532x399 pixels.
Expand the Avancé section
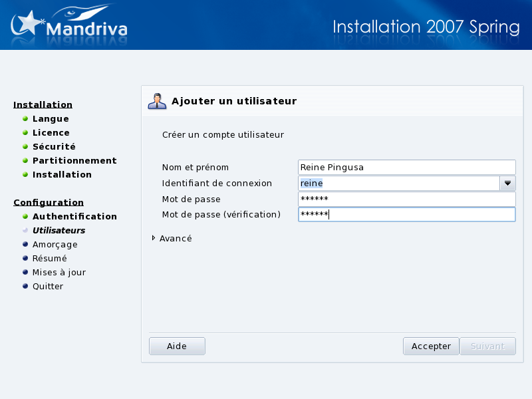point(154,238)
